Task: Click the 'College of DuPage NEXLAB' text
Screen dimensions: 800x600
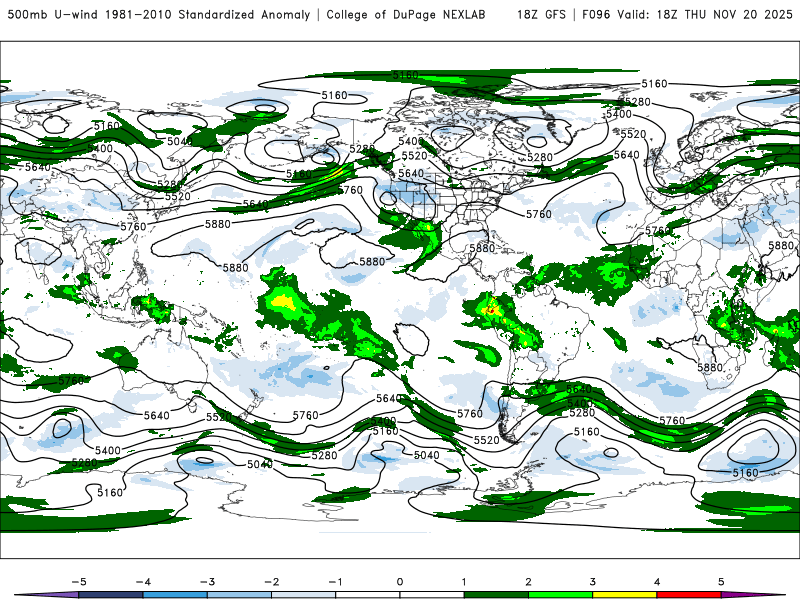Action: (406, 14)
